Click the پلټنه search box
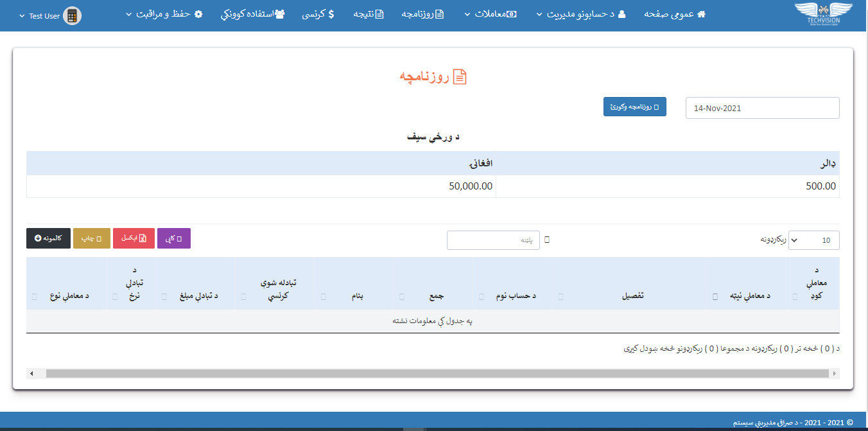 (493, 240)
